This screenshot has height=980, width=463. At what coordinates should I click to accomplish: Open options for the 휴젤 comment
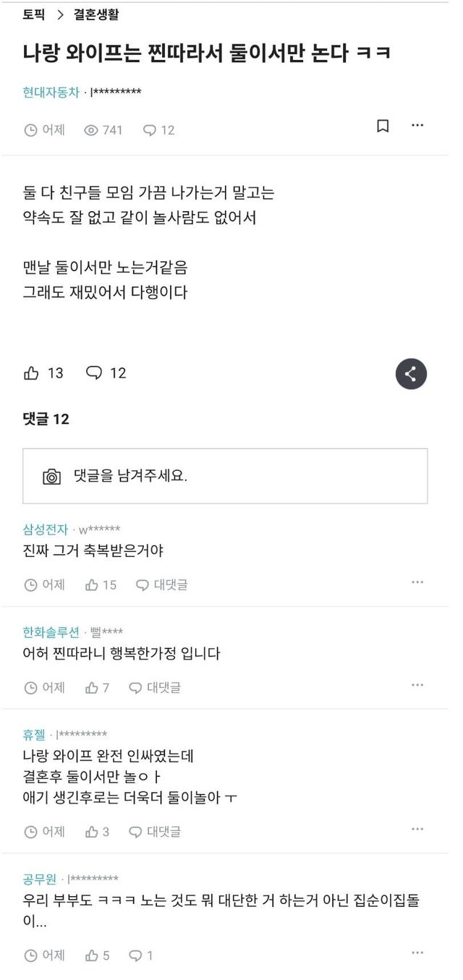coord(417,829)
